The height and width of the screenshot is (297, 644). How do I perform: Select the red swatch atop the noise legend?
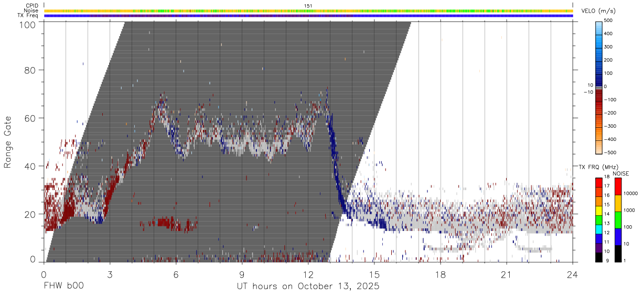(x=617, y=186)
